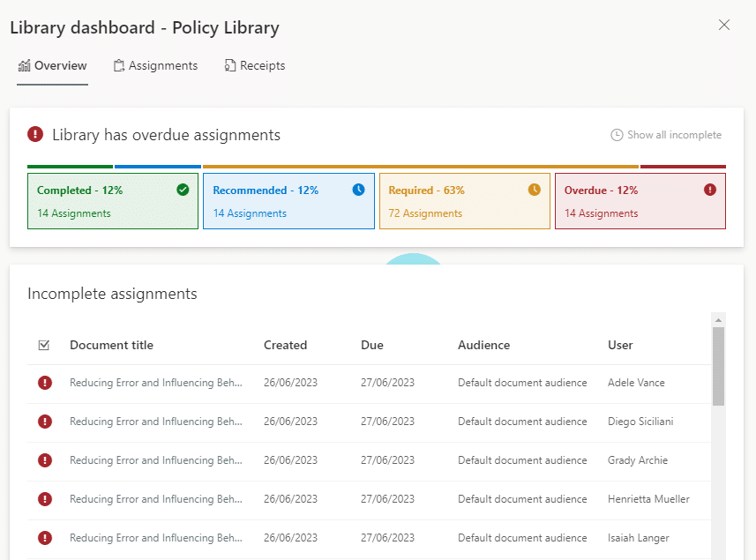Image resolution: width=756 pixels, height=560 pixels.
Task: Click the red alert icon beside overdue assignments heading
Action: coord(34,134)
